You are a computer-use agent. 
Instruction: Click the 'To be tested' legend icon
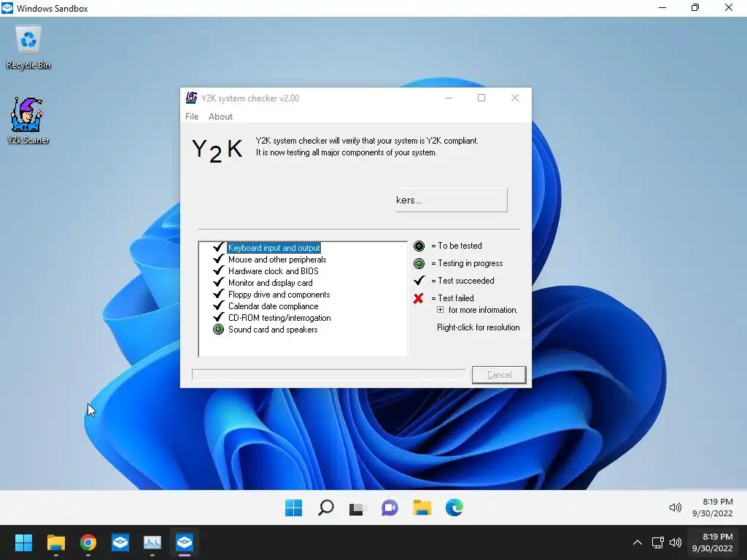[419, 246]
